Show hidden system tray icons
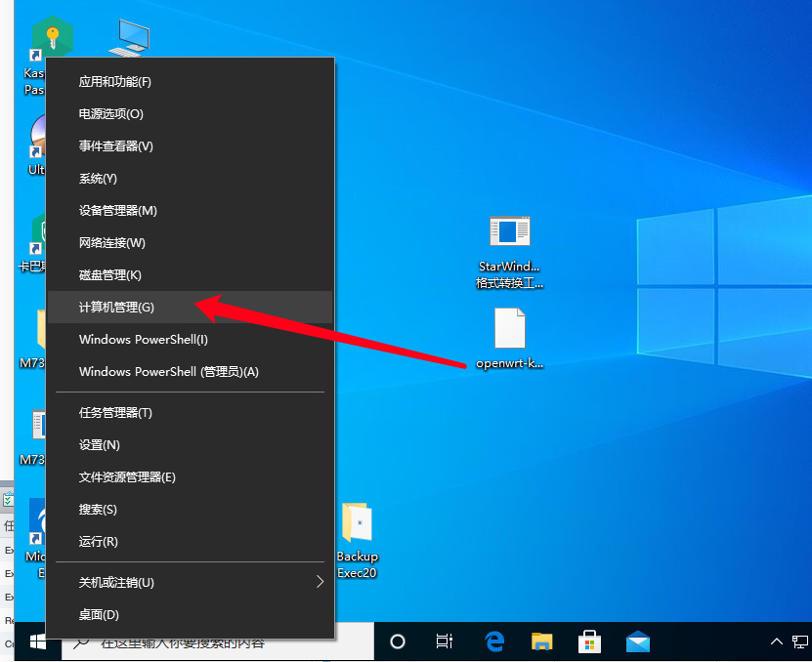This screenshot has width=812, height=662. tap(776, 641)
